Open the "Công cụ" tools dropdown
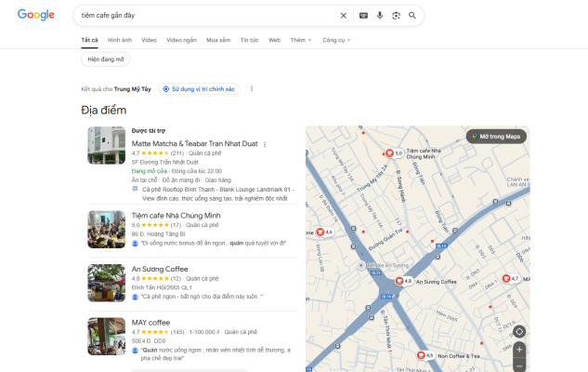 point(336,41)
